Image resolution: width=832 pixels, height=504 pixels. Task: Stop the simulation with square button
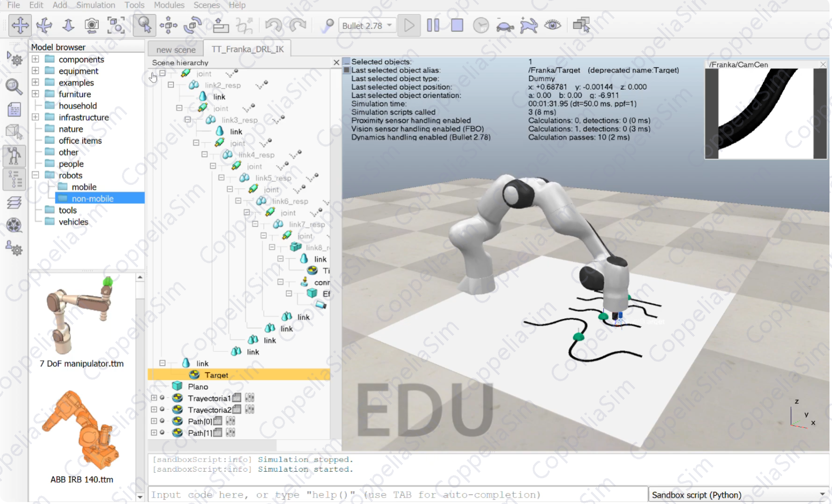(x=457, y=25)
